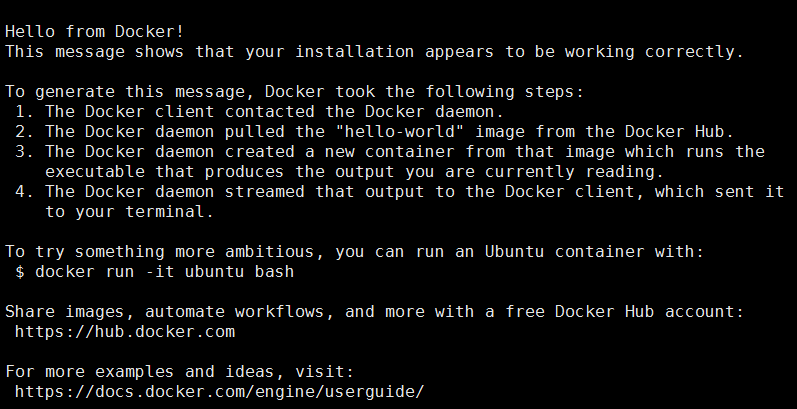Click the "to your terminal." line
797x409 pixels.
point(114,211)
